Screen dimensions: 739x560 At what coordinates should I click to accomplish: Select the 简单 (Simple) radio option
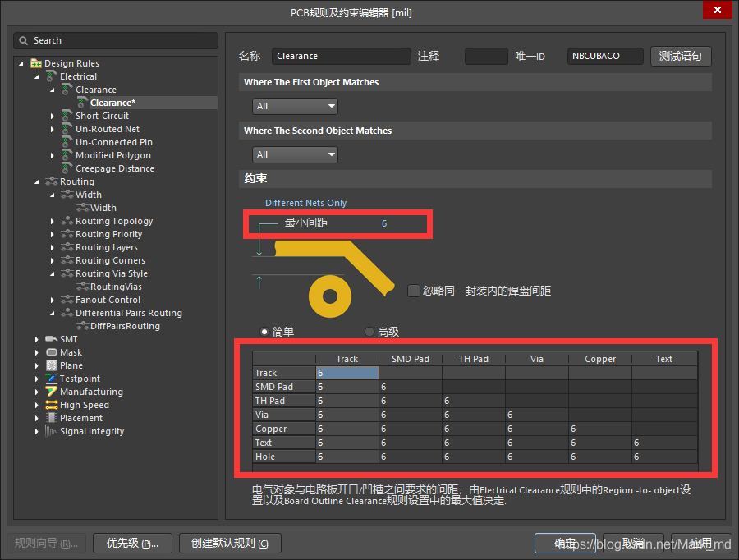coord(264,332)
